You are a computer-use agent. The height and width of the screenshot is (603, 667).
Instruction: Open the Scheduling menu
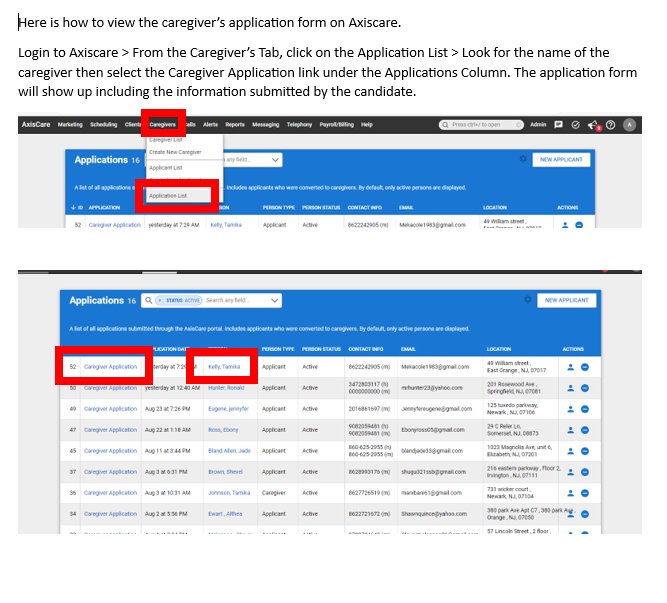click(x=103, y=125)
